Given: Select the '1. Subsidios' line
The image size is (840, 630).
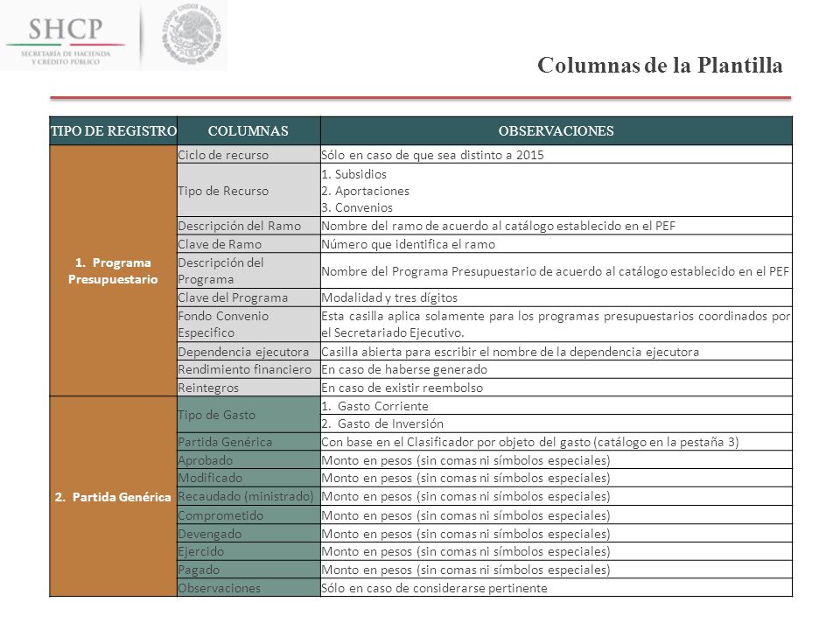Looking at the screenshot, I should 354,174.
